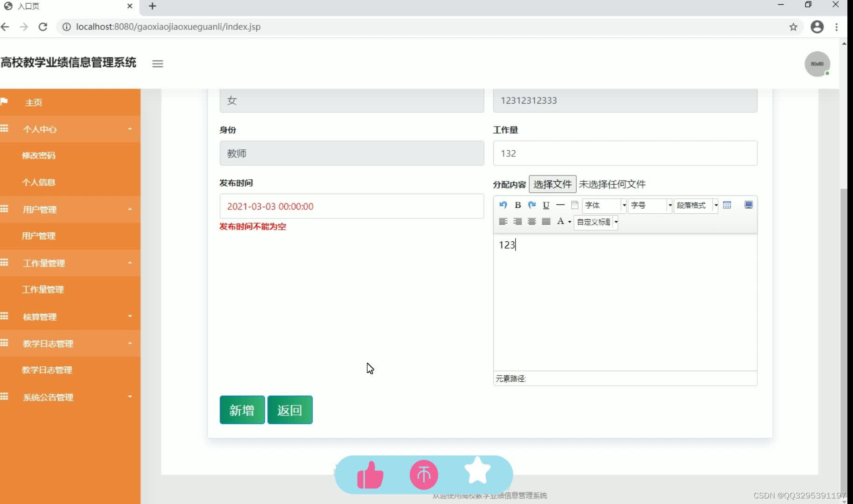Bookmark this page with the star icon
The width and height of the screenshot is (853, 504).
point(793,27)
